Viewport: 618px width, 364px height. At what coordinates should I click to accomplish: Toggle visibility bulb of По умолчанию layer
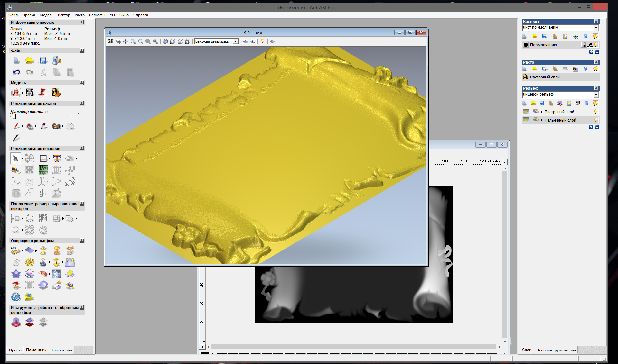[596, 45]
